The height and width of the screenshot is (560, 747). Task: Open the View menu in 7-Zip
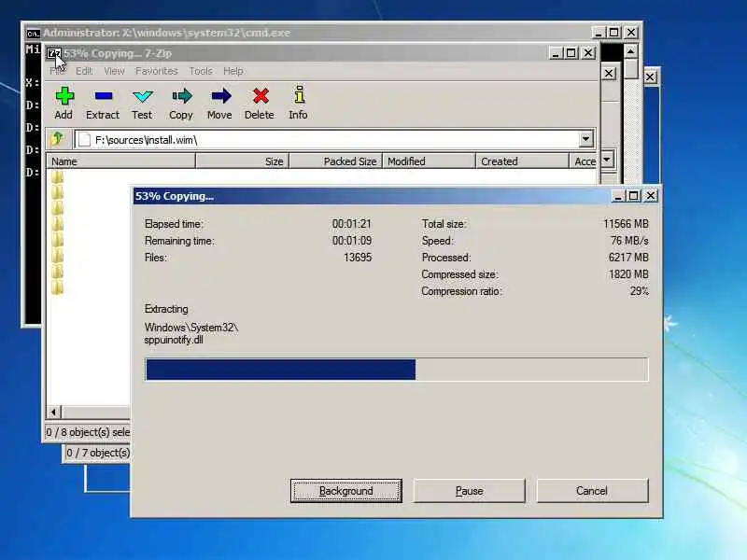tap(114, 71)
